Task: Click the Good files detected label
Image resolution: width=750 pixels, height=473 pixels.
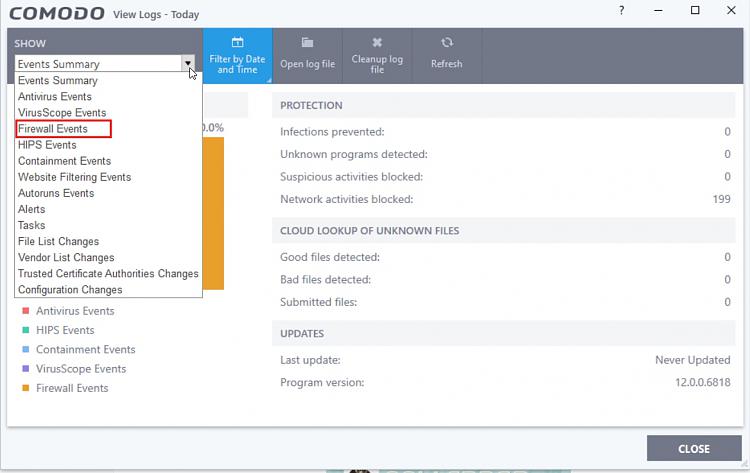Action: 330,257
